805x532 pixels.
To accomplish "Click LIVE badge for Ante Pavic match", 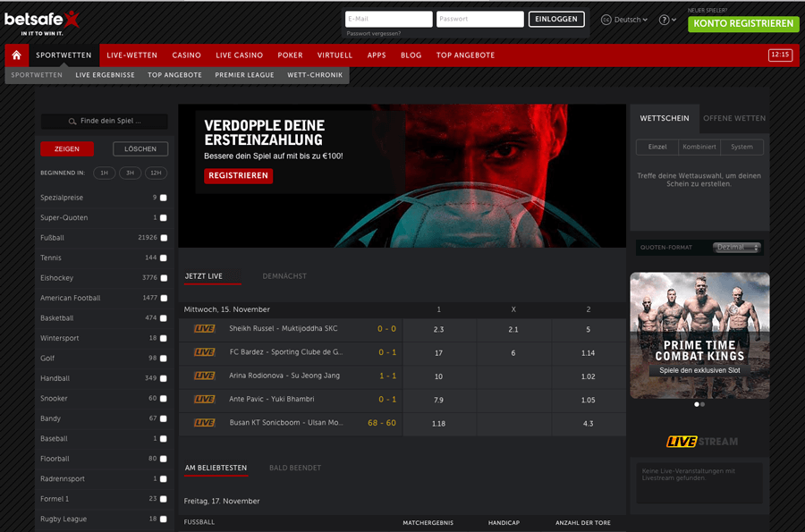I will pos(204,399).
